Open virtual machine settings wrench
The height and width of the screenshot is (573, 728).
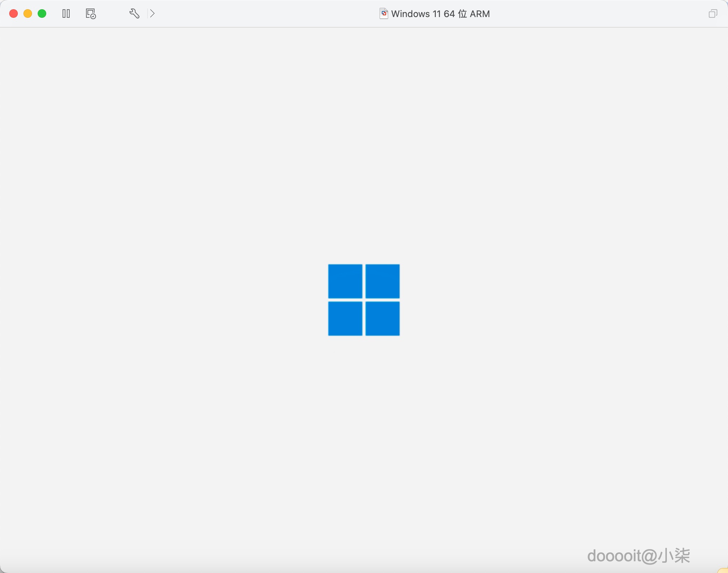[134, 14]
